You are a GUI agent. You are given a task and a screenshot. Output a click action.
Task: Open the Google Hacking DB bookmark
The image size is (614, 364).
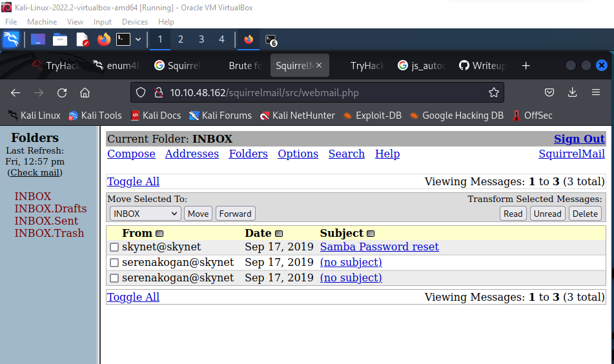tap(456, 116)
